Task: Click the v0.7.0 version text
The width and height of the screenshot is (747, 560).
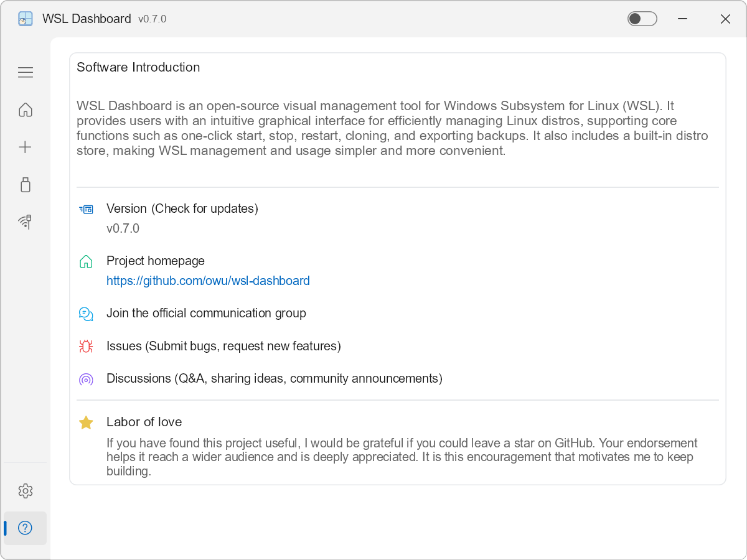Action: tap(123, 228)
